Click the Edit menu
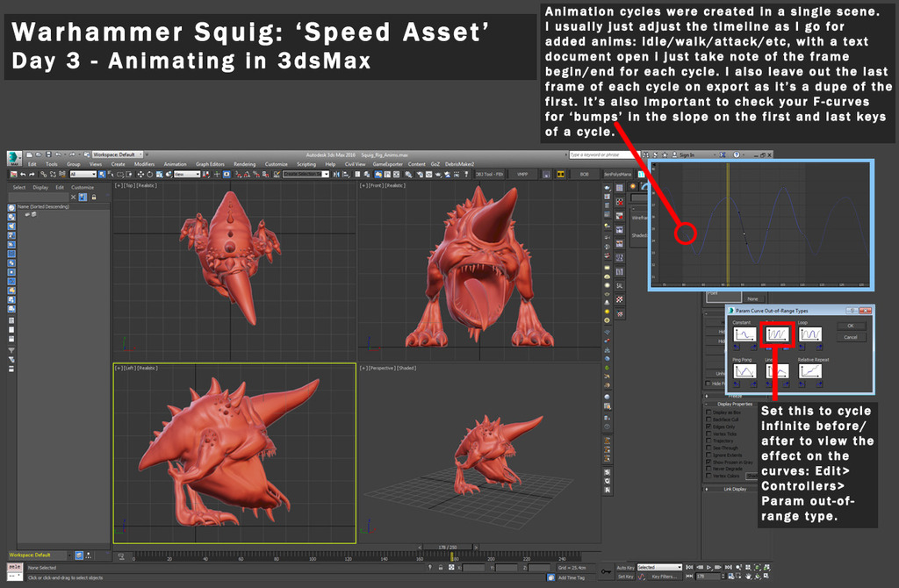Image resolution: width=899 pixels, height=588 pixels. pos(32,164)
